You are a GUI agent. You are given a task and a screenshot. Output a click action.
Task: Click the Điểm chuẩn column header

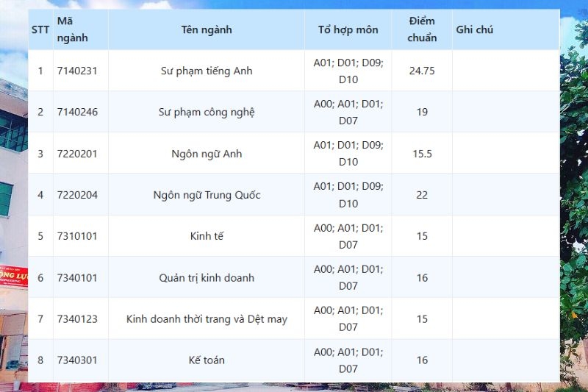click(x=422, y=29)
